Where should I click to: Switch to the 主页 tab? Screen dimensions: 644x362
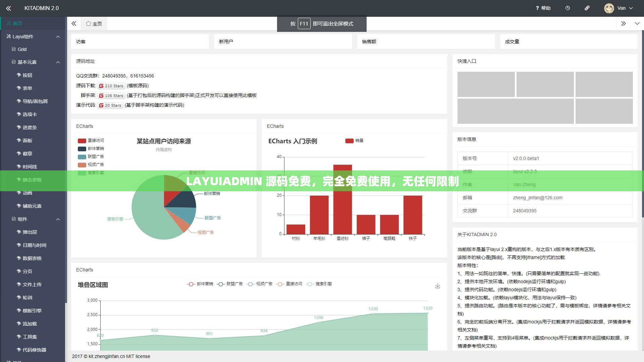click(x=94, y=23)
